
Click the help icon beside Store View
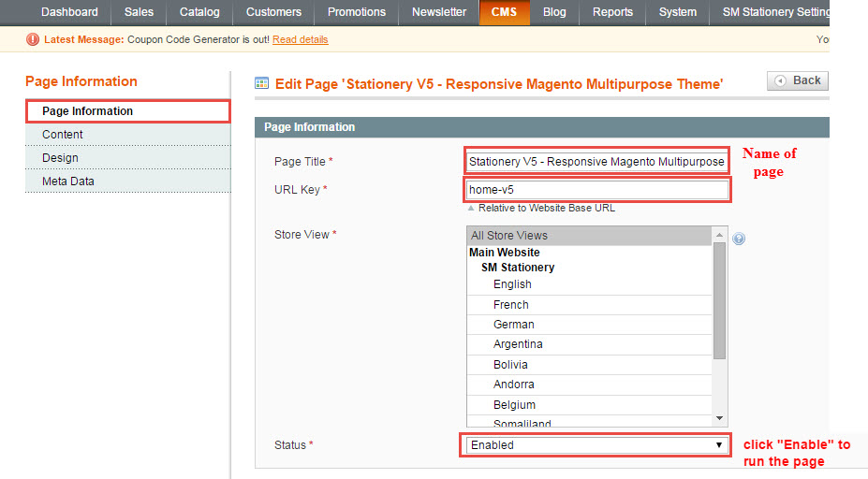click(x=739, y=239)
